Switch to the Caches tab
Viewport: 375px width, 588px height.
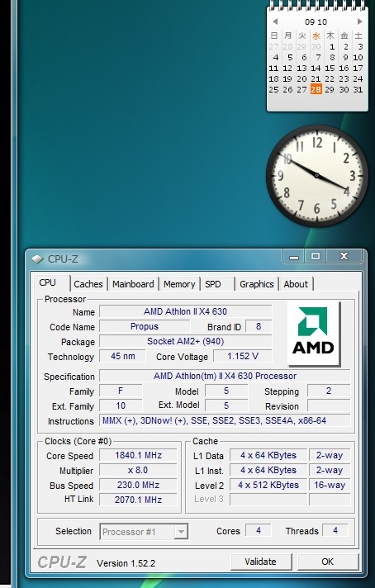click(88, 284)
